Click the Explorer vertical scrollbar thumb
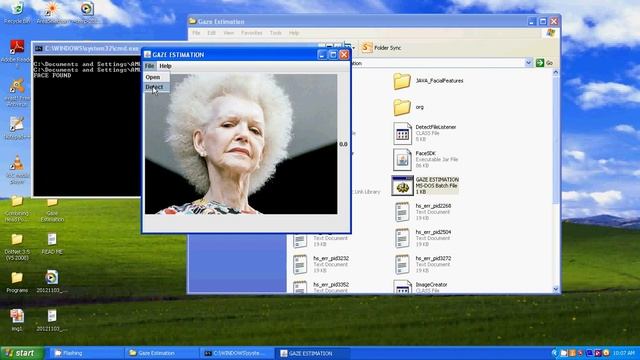The image size is (640, 360). click(x=556, y=139)
